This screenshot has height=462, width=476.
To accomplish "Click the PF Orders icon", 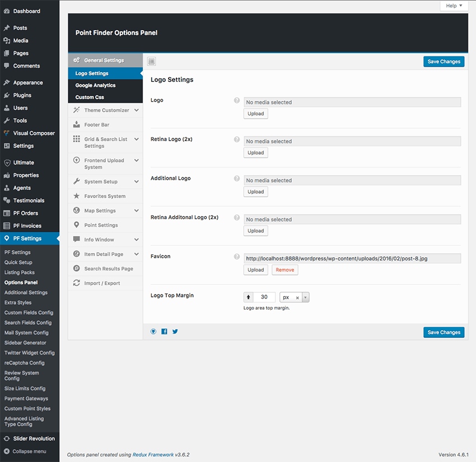I will click(x=7, y=213).
